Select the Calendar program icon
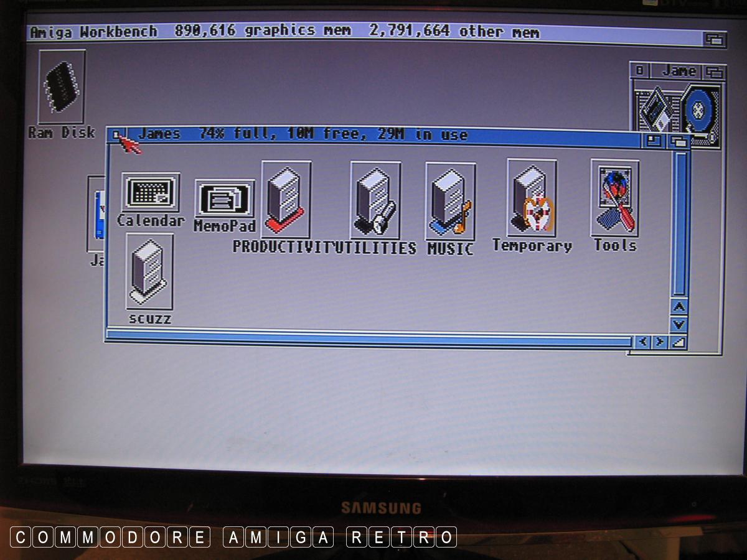This screenshot has width=747, height=560. pyautogui.click(x=150, y=193)
